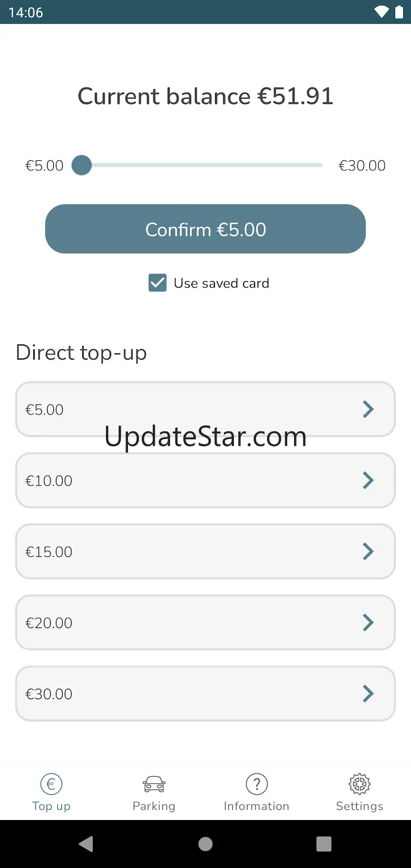411x868 pixels.
Task: Tap the recent apps square icon
Action: [324, 844]
